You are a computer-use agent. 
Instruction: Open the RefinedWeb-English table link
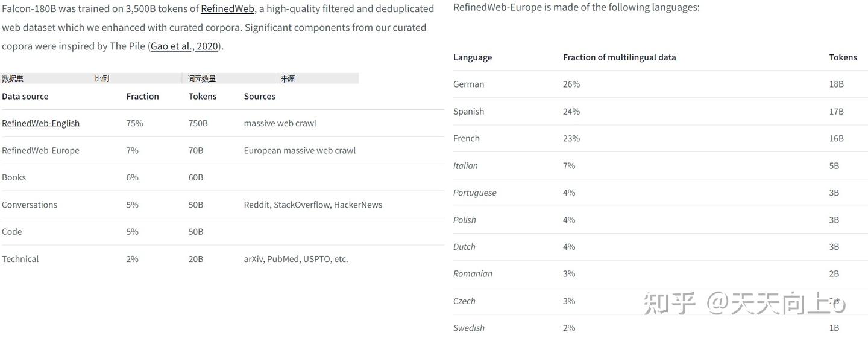[x=40, y=123]
